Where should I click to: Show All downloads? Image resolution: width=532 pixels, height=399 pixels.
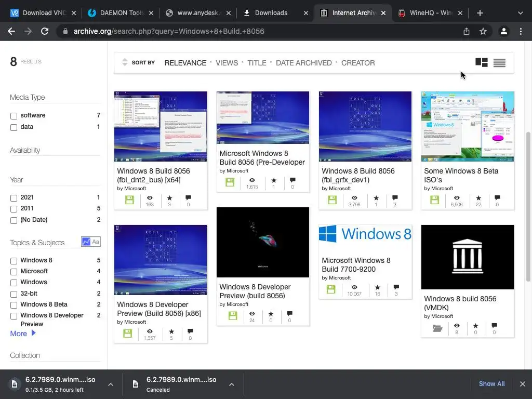(491, 384)
